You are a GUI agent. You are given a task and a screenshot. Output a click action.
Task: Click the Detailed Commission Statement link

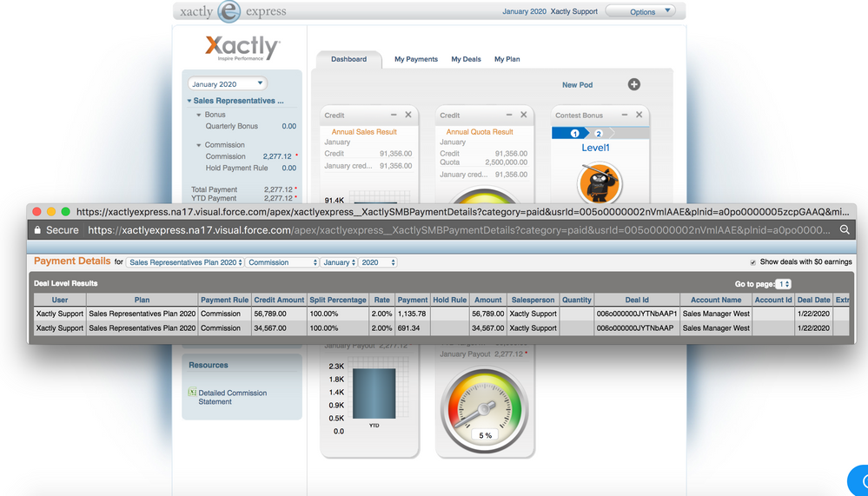(x=233, y=397)
